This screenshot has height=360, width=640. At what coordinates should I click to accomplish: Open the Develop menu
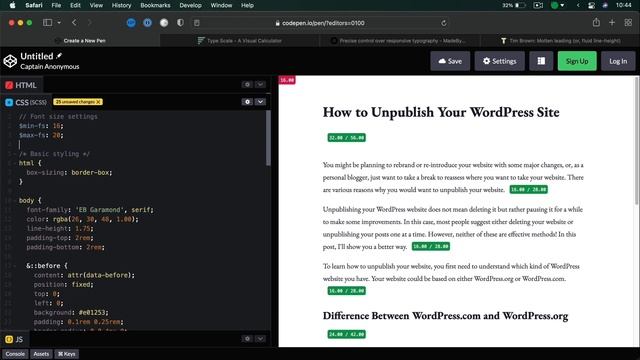191,5
